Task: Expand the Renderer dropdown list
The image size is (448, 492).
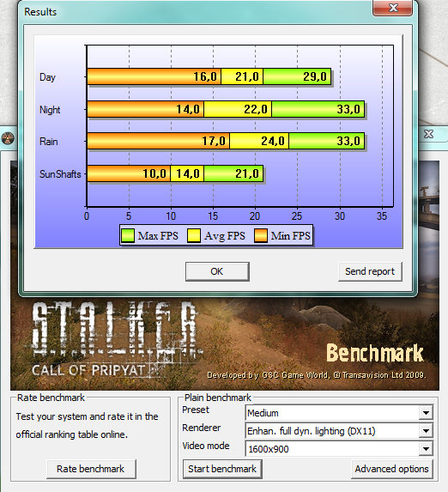Action: [426, 431]
